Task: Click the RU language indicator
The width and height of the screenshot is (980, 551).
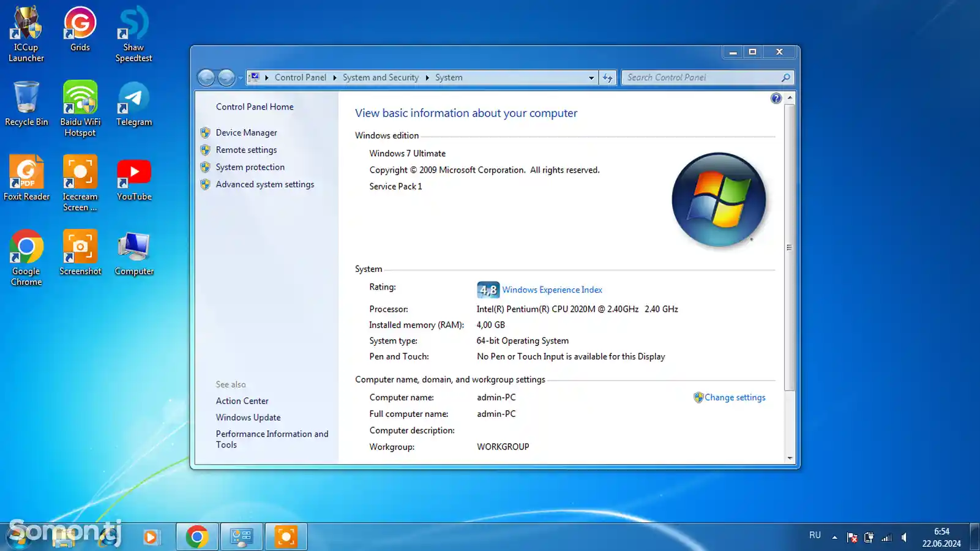Action: (815, 536)
